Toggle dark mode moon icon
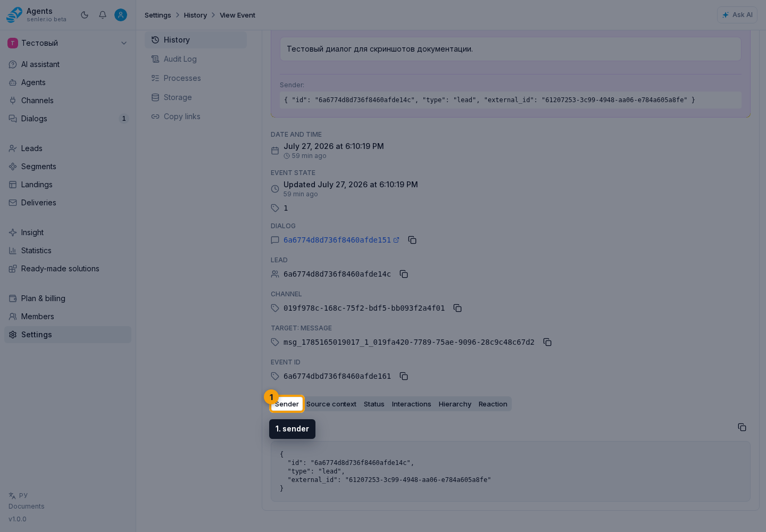The width and height of the screenshot is (766, 532). [85, 15]
